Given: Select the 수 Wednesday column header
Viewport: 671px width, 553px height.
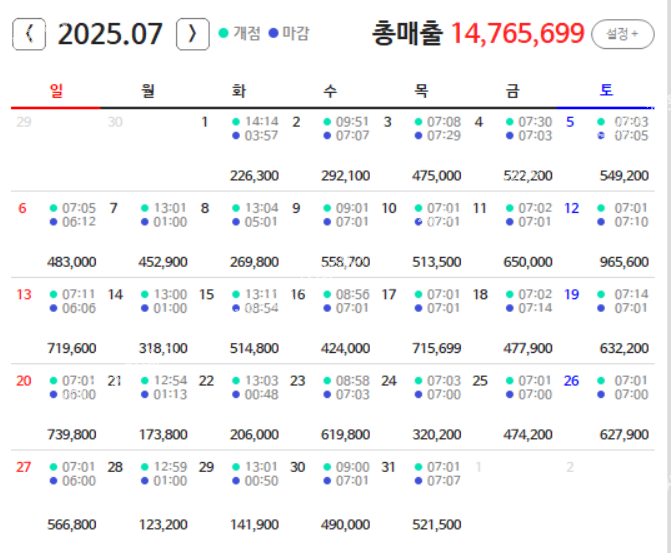Looking at the screenshot, I should 330,91.
